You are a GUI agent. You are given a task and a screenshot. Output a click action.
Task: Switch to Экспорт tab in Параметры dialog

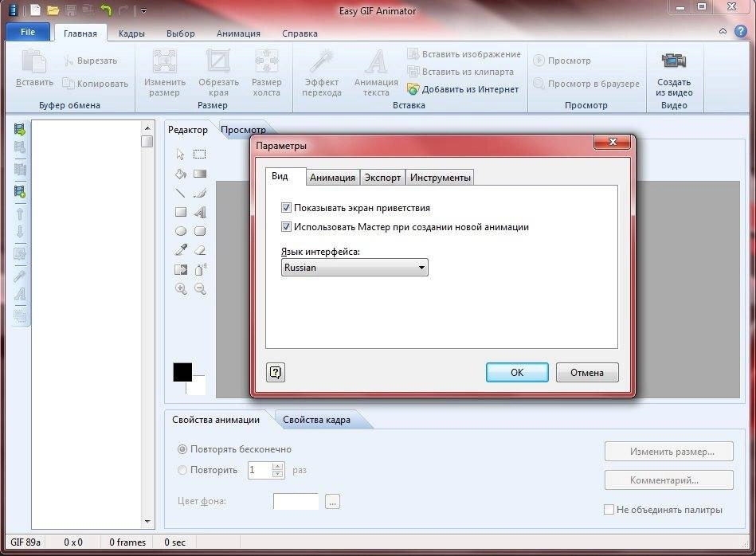tap(382, 178)
